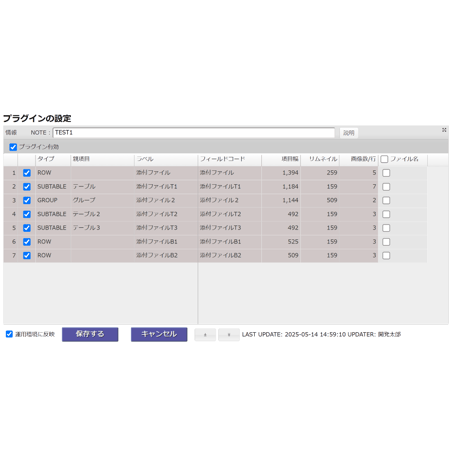Click the 保存する button
460x460 pixels.
90,334
